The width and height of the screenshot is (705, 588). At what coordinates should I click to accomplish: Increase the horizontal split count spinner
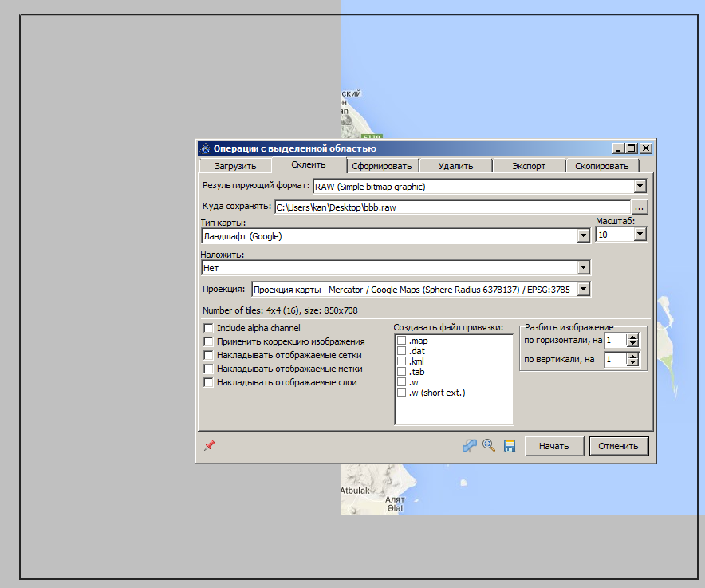(632, 337)
